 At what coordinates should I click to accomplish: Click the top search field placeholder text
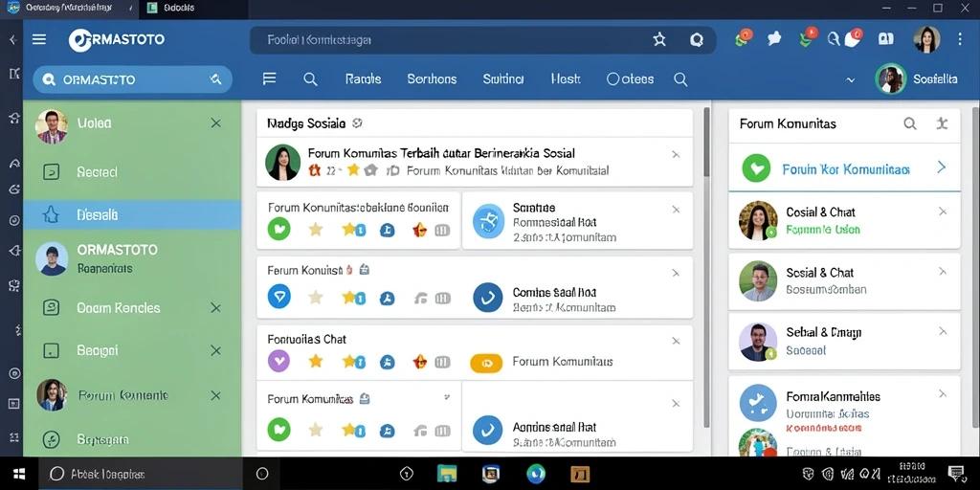319,40
